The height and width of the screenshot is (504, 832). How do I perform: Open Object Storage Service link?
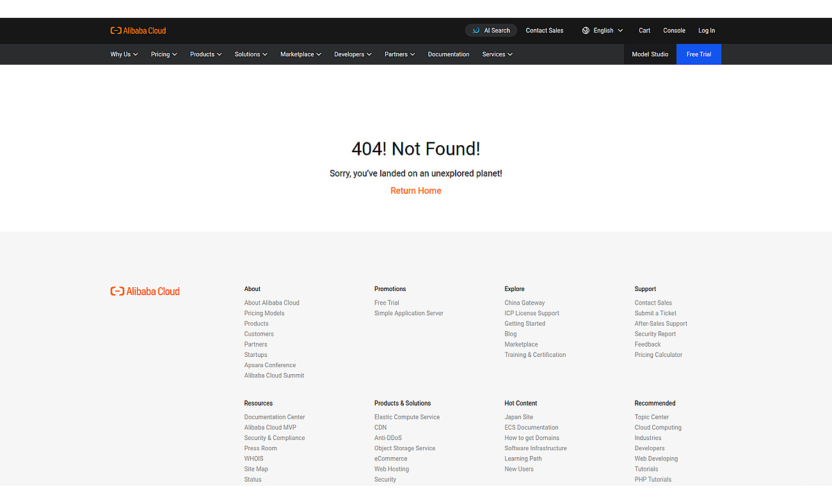(405, 448)
